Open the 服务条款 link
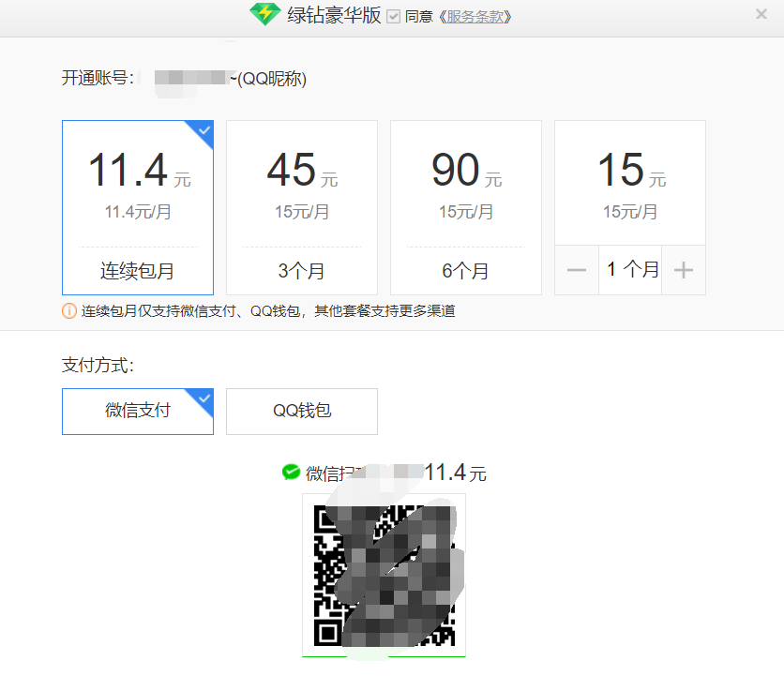784x691 pixels. click(x=475, y=17)
